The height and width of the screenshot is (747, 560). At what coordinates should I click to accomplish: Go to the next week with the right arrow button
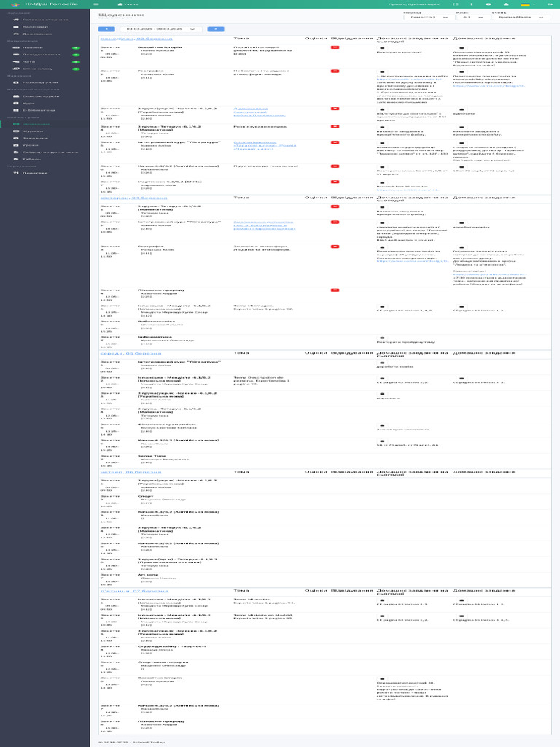coord(216,29)
